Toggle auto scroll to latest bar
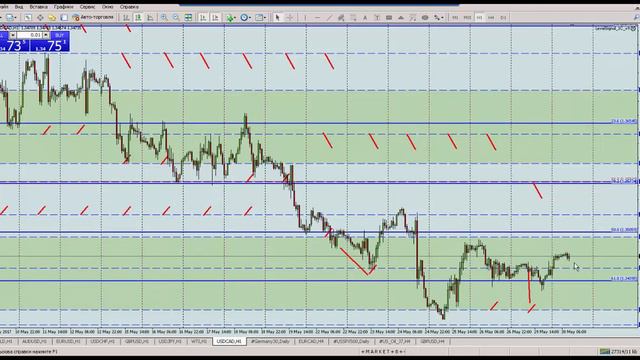The image size is (640, 360). click(x=203, y=18)
